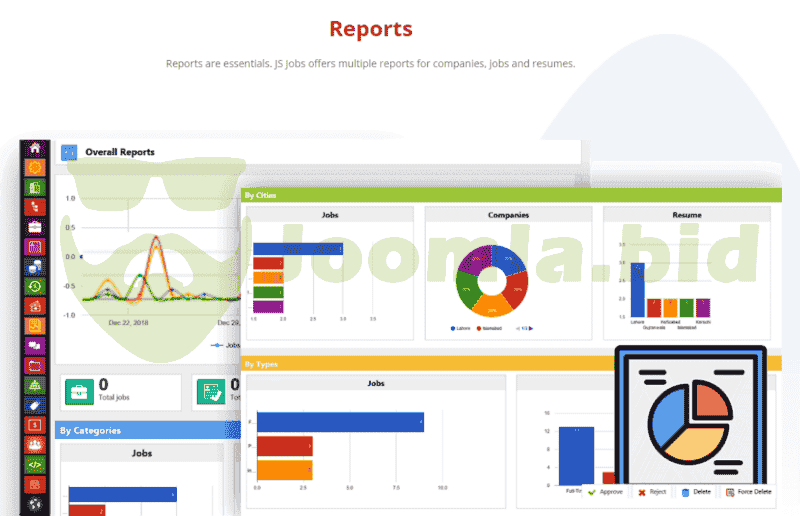Screen dimensions: 800x516
Task: Click the blue Lahore bar in Resume chart
Action: (637, 290)
